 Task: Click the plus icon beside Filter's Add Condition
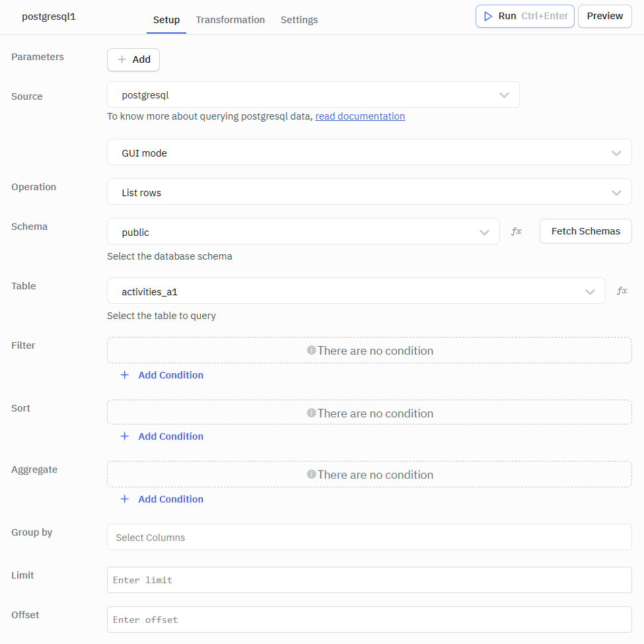pyautogui.click(x=125, y=375)
